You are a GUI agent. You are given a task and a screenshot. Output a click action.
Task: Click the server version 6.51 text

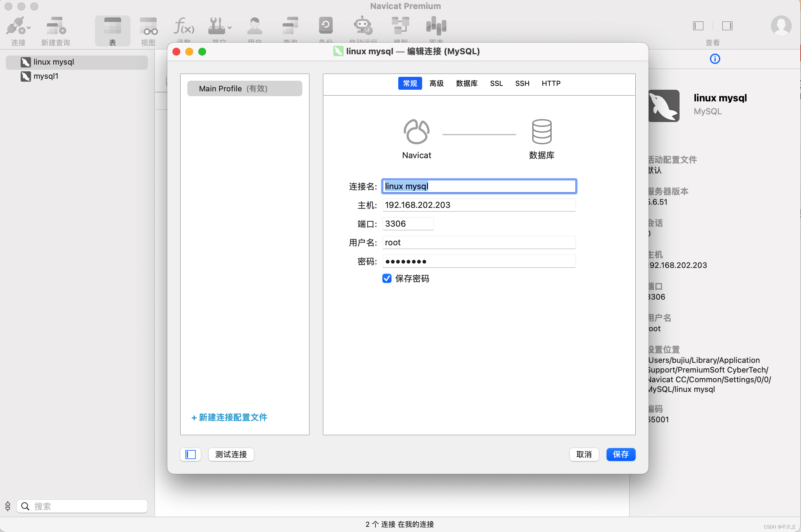click(x=658, y=202)
